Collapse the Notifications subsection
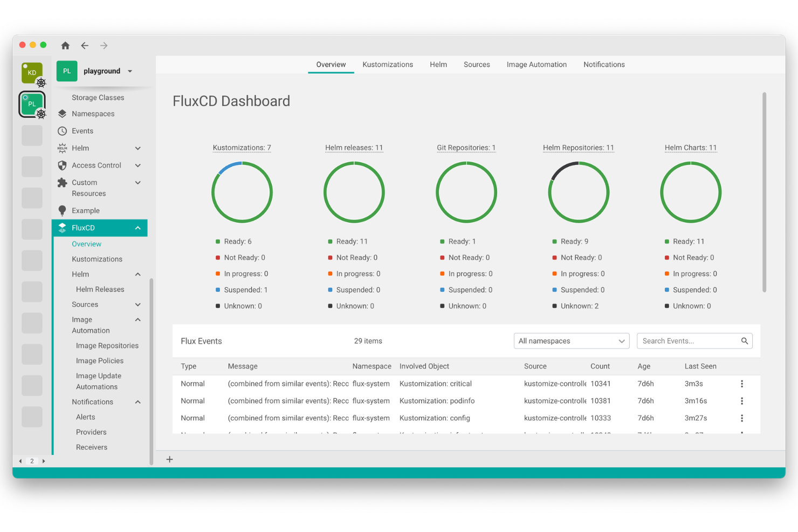 pyautogui.click(x=138, y=402)
